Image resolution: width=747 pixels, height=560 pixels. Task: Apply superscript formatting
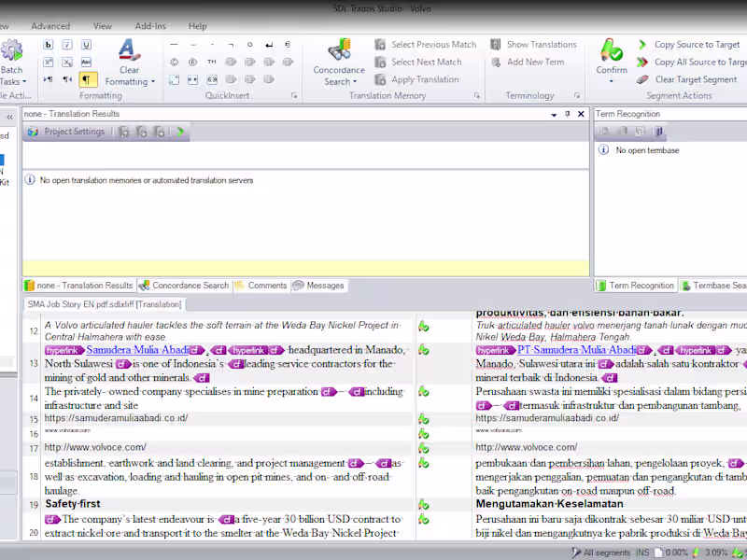[x=49, y=62]
